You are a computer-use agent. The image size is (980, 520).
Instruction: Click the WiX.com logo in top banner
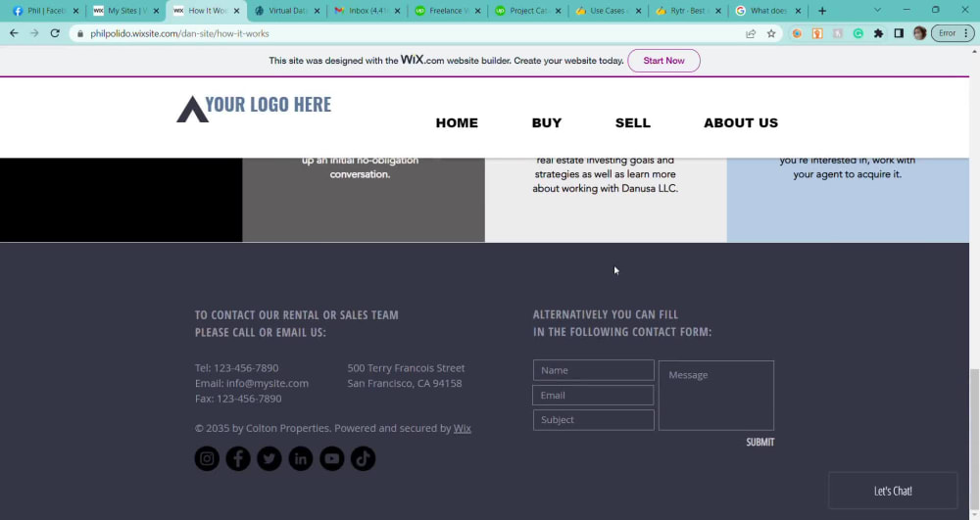pos(422,60)
